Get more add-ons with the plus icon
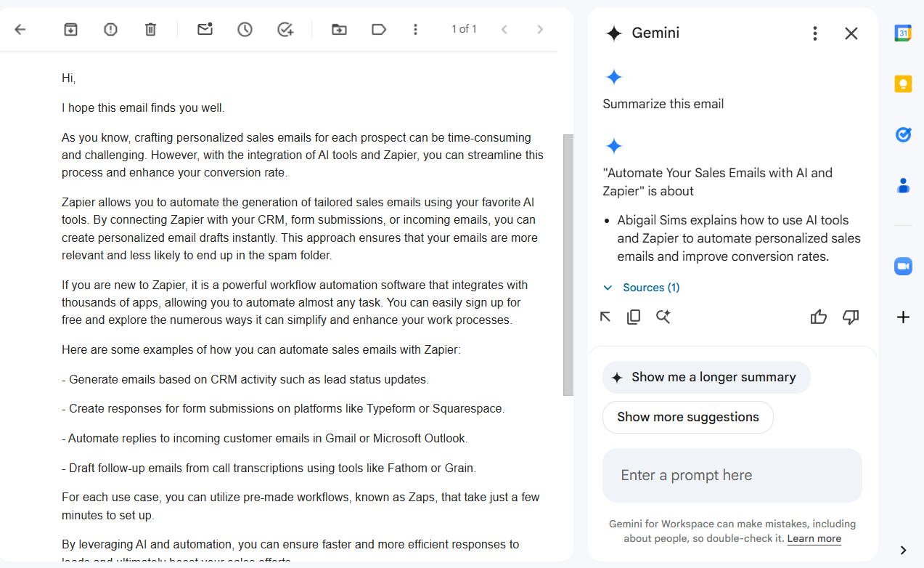Screen dimensions: 924x568 coord(903,317)
